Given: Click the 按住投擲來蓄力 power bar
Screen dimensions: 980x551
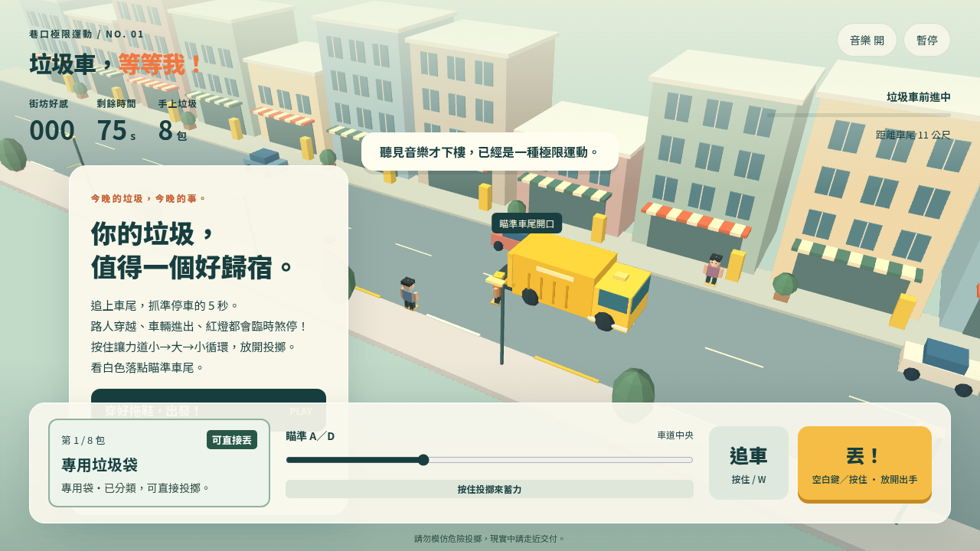Looking at the screenshot, I should [489, 489].
